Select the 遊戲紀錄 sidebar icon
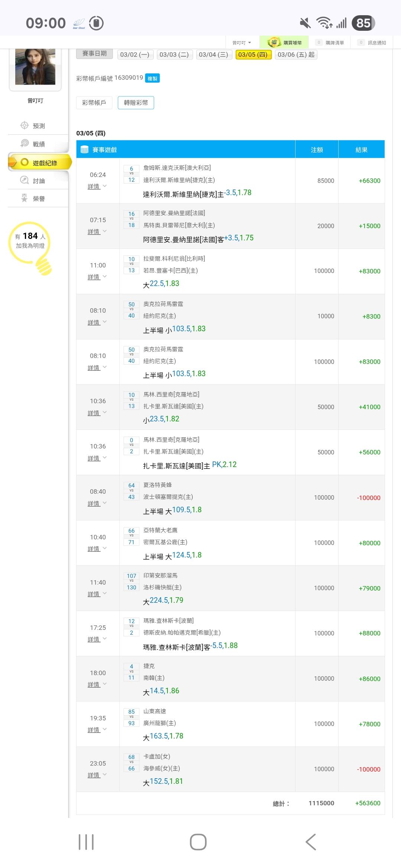This screenshot has width=401, height=868. point(25,162)
